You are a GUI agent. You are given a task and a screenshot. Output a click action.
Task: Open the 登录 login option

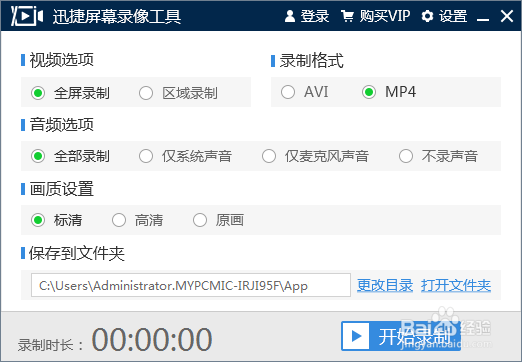click(307, 16)
